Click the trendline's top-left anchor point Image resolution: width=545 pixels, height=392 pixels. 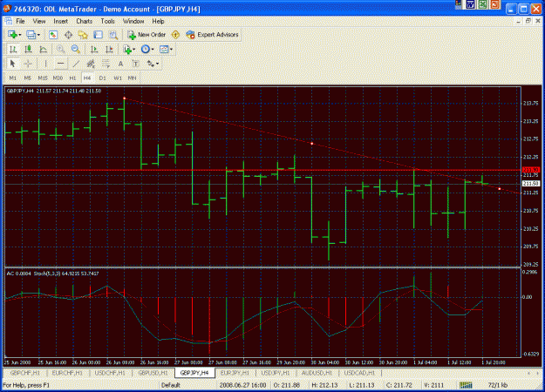tap(125, 98)
